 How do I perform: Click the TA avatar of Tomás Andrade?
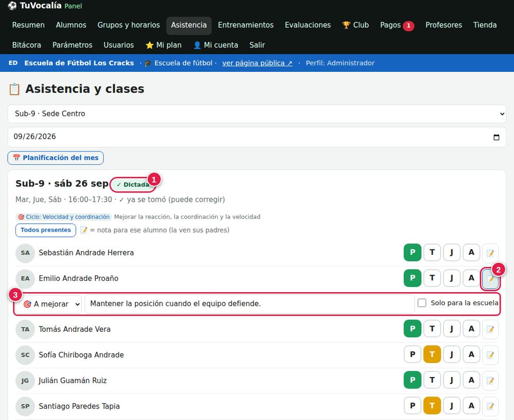pos(25,329)
